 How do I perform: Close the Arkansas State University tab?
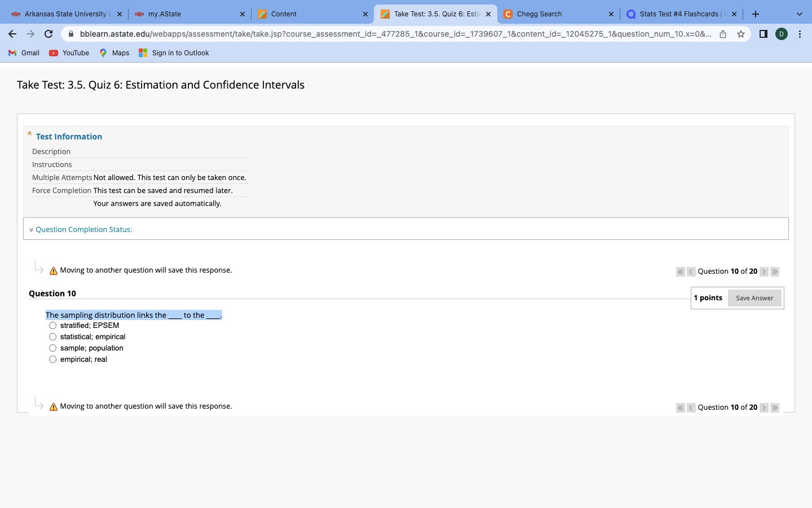[x=119, y=14]
